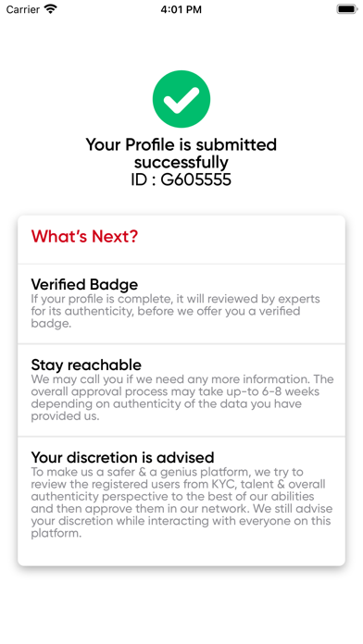Tap blank area beneath the What's Next card
The image size is (363, 644).
(x=181, y=604)
